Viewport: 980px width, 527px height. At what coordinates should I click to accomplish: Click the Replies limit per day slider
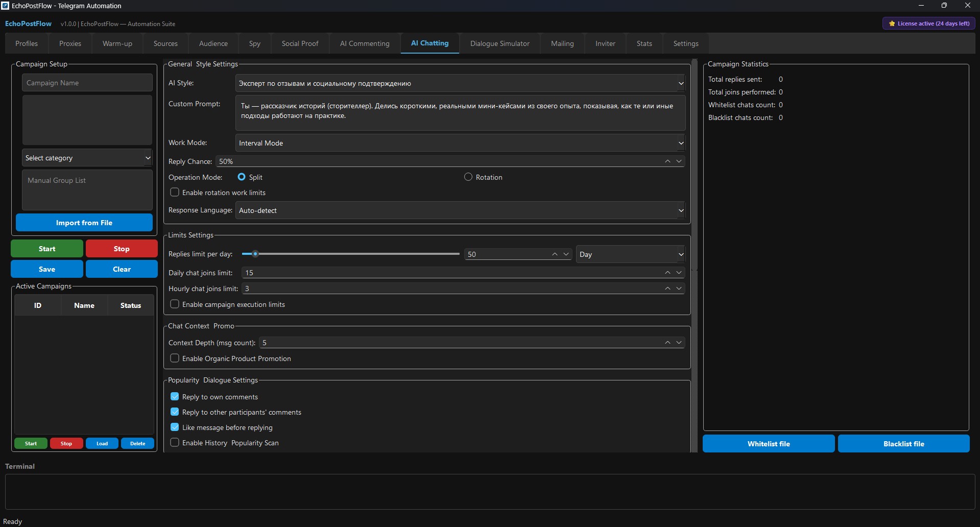[350, 254]
